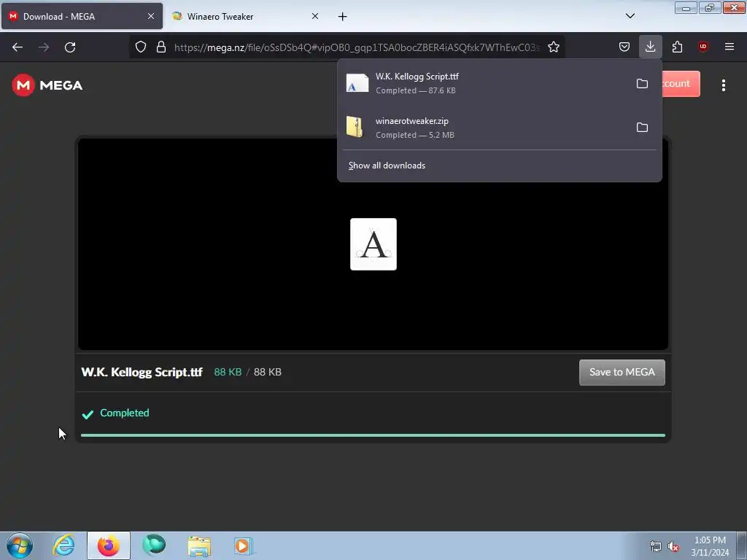
Task: Toggle the Firefox downloads panel button
Action: (x=650, y=47)
